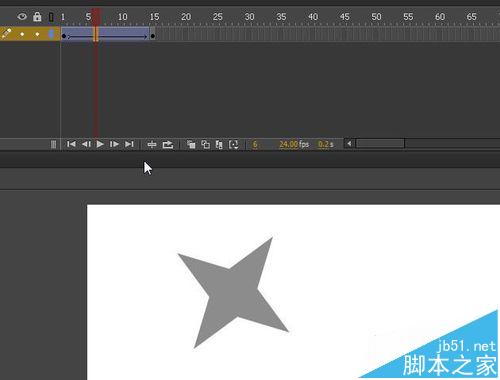
Task: Click the current frame number field
Action: [255, 144]
